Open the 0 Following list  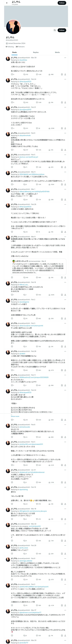(x=10, y=47)
